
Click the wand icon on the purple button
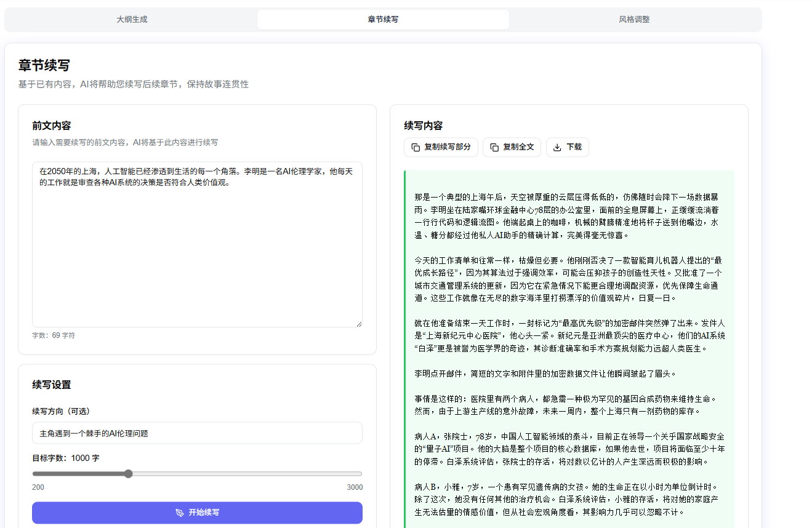tap(178, 513)
